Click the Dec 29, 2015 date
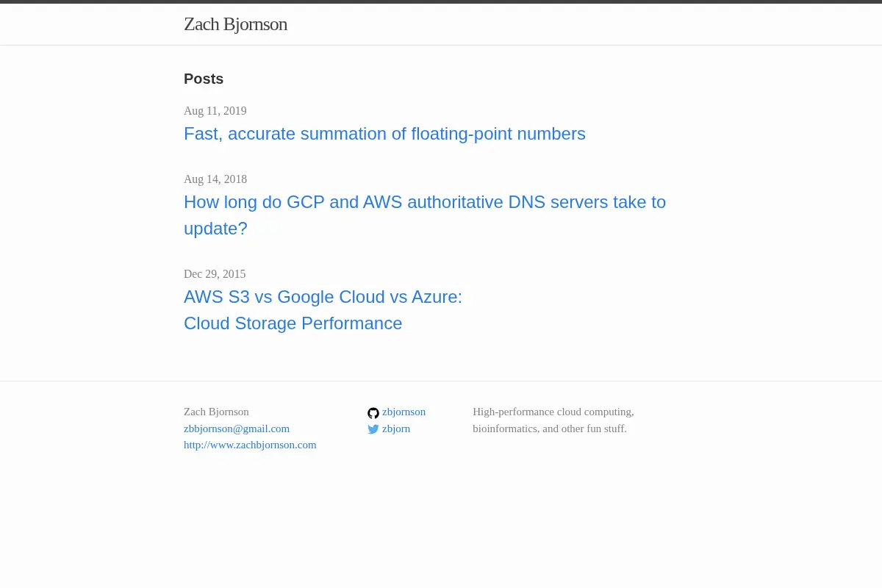The width and height of the screenshot is (882, 588). 215,274
